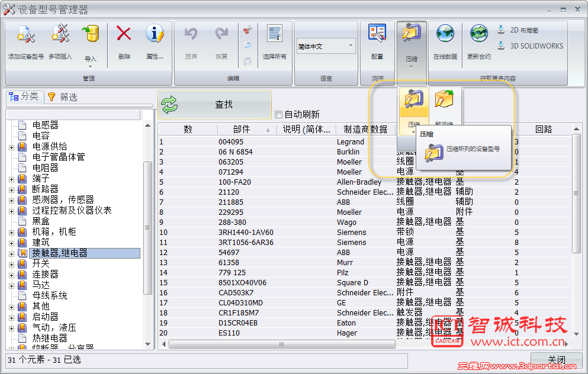Image resolution: width=588 pixels, height=374 pixels.
Task: Select the 连接器 category
Action: click(45, 274)
